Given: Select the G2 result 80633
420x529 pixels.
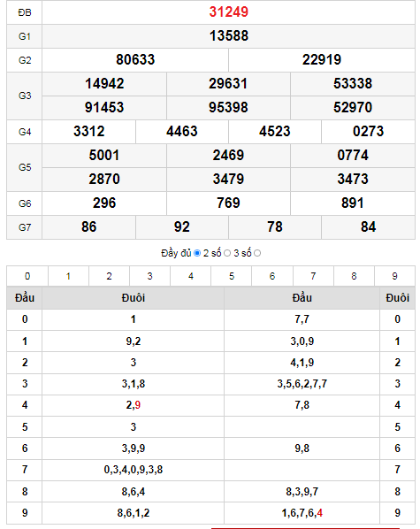Looking at the screenshot, I should (135, 60).
